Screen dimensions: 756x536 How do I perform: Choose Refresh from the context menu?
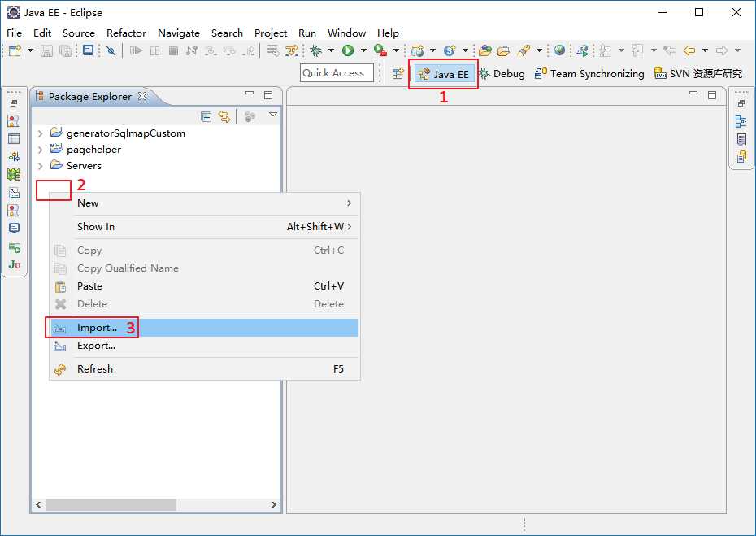click(205, 369)
